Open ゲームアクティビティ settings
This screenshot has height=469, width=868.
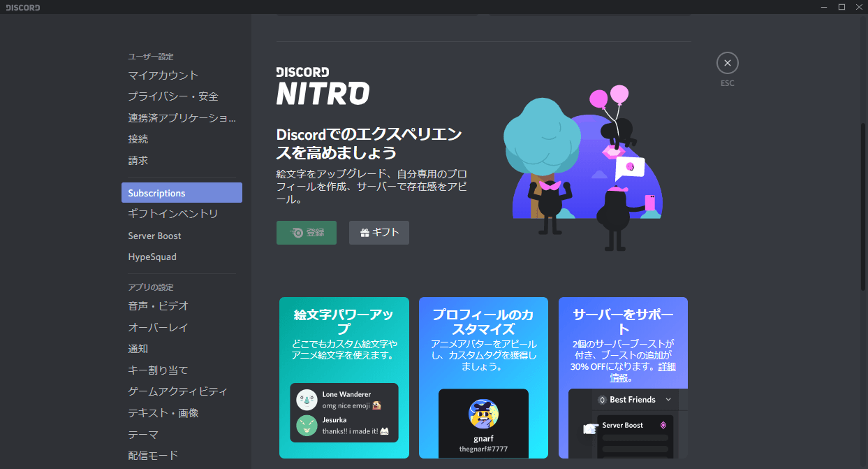coord(182,391)
